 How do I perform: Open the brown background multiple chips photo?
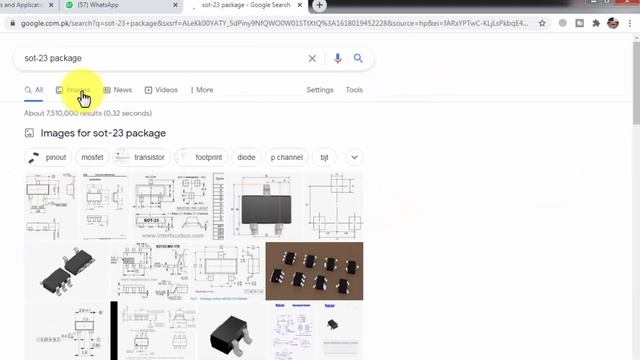pyautogui.click(x=314, y=271)
